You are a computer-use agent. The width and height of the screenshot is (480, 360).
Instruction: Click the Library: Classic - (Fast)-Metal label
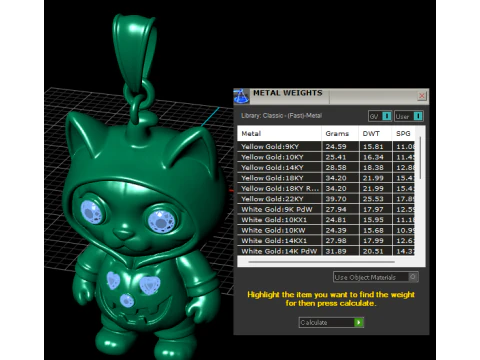click(281, 116)
